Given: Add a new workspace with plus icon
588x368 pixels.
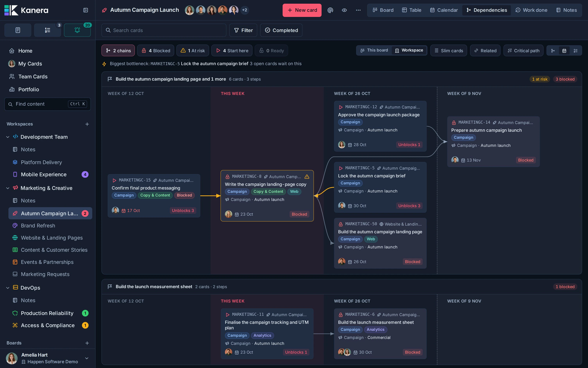Looking at the screenshot, I should (x=87, y=124).
